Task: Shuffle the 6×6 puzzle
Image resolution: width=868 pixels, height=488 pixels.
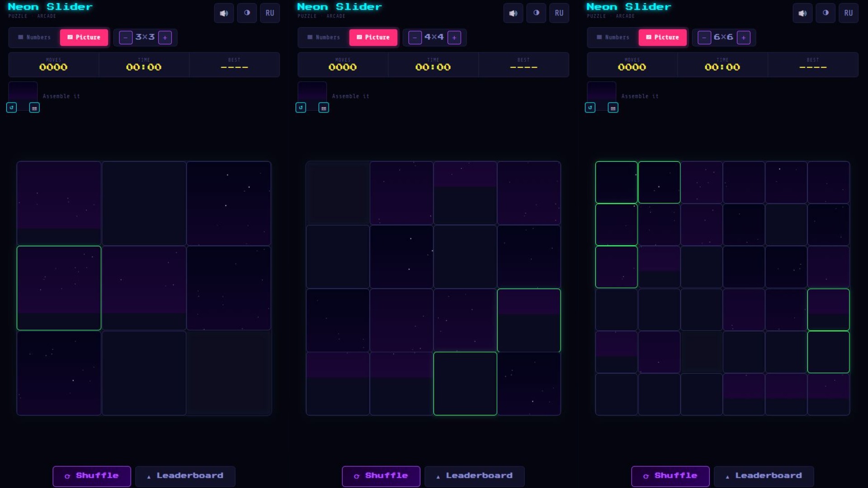Action: [x=670, y=476]
